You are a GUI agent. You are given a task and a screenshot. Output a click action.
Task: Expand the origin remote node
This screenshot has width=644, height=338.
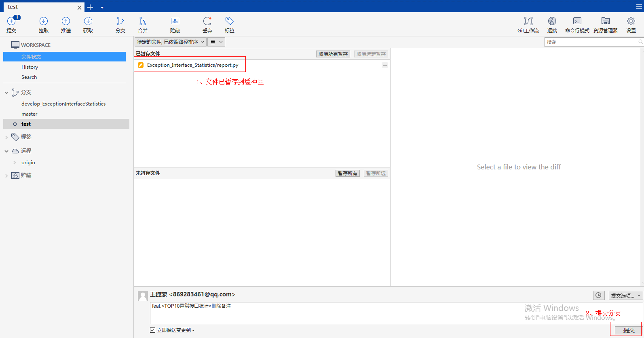click(x=15, y=163)
